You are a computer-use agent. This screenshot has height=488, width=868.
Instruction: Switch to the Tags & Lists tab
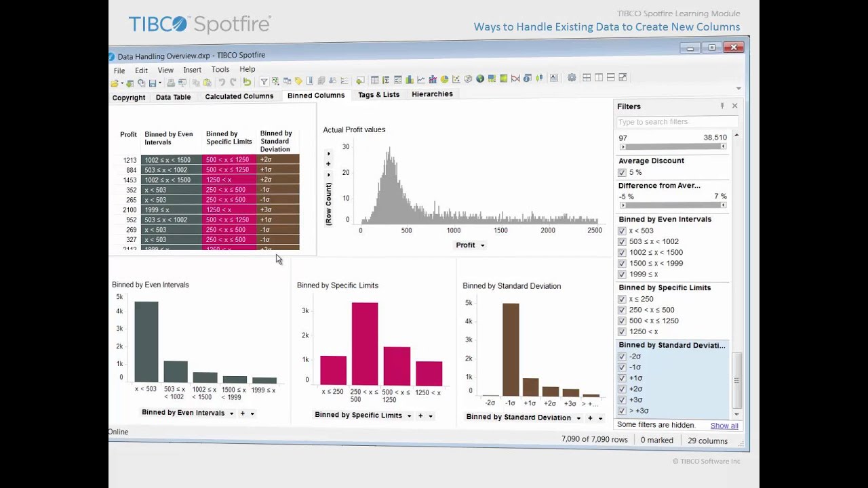point(378,95)
